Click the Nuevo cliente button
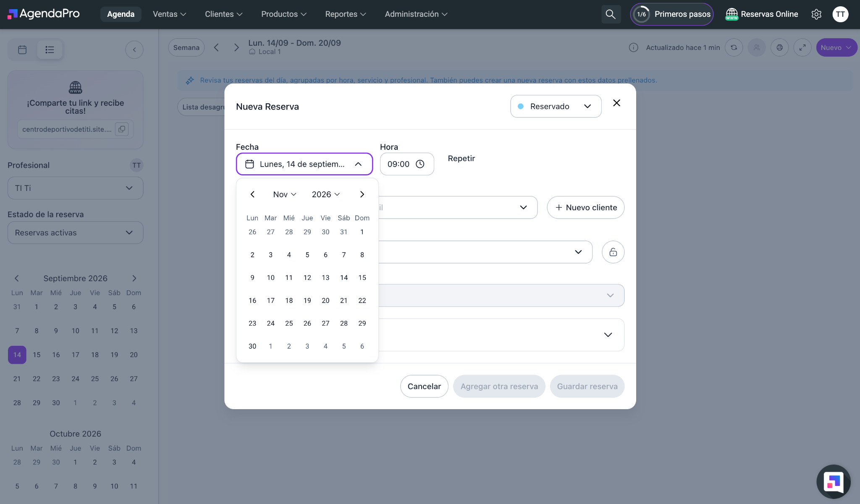Image resolution: width=860 pixels, height=504 pixels. (585, 207)
